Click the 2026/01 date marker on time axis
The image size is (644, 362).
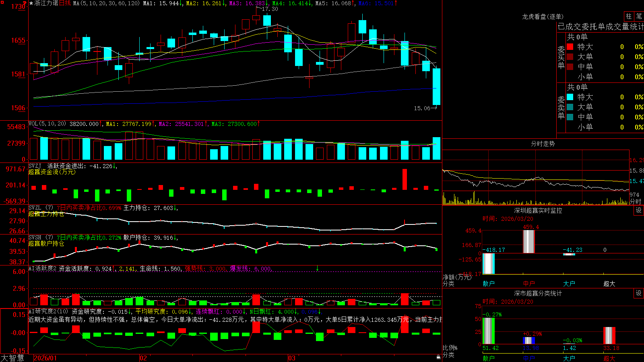pyautogui.click(x=45, y=358)
